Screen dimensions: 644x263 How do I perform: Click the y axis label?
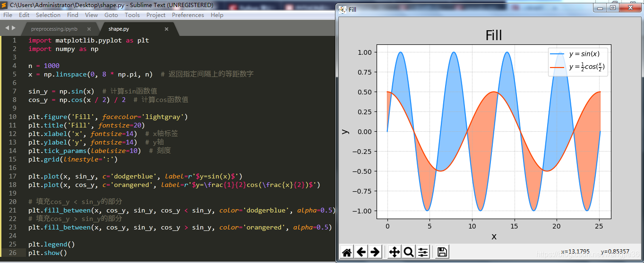(x=345, y=131)
